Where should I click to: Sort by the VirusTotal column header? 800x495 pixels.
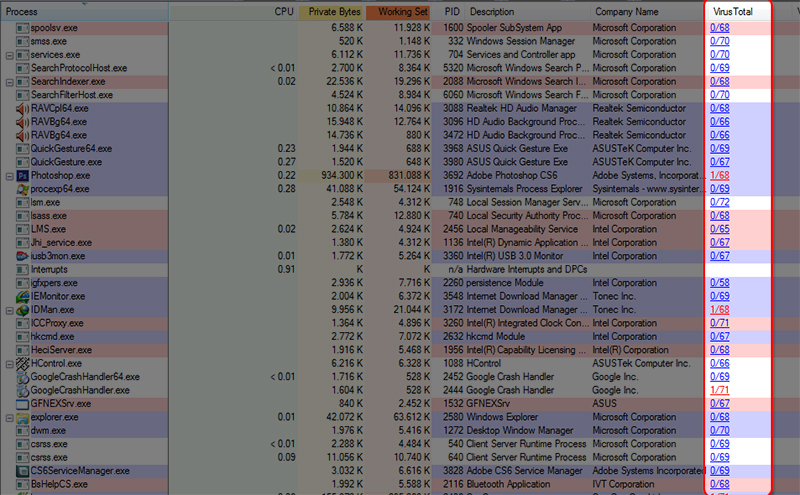738,11
